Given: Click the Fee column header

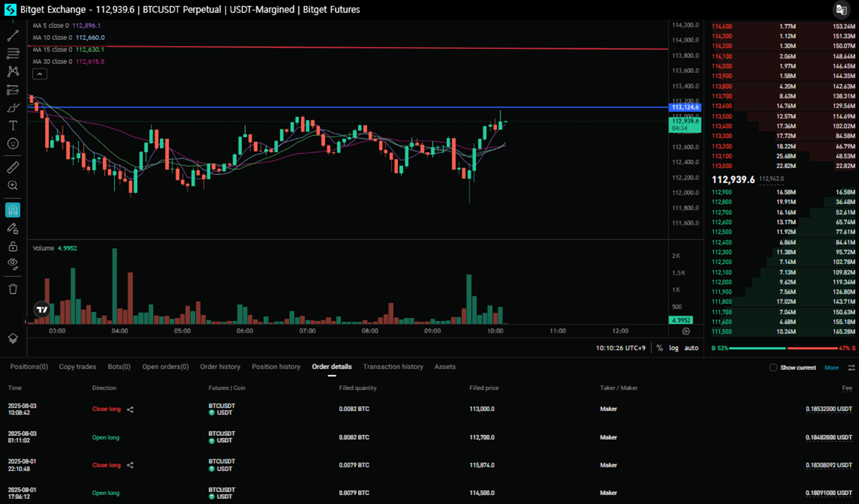Looking at the screenshot, I should (x=847, y=388).
